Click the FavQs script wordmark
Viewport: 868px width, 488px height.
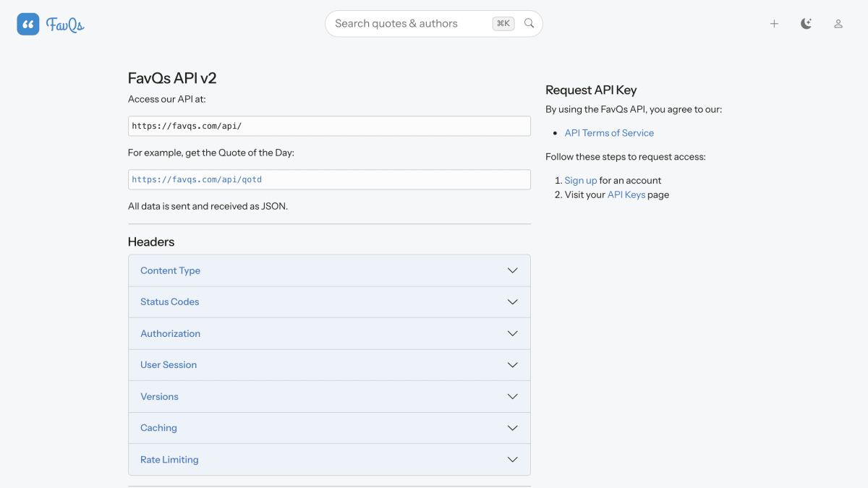coord(65,25)
